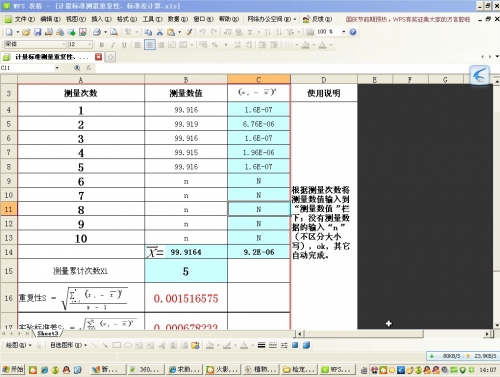
Task: Redo the last undone action
Action: tap(214, 32)
